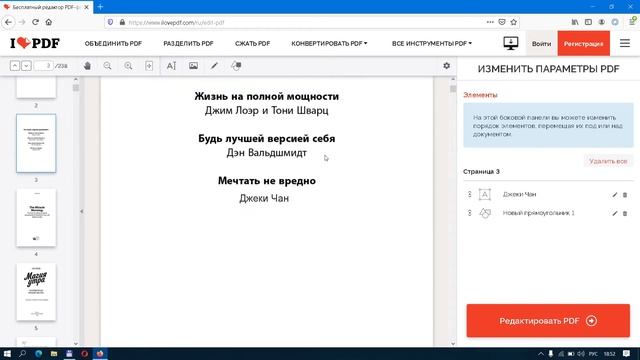
Task: Select Джеки Чан element in list
Action: coord(519,194)
